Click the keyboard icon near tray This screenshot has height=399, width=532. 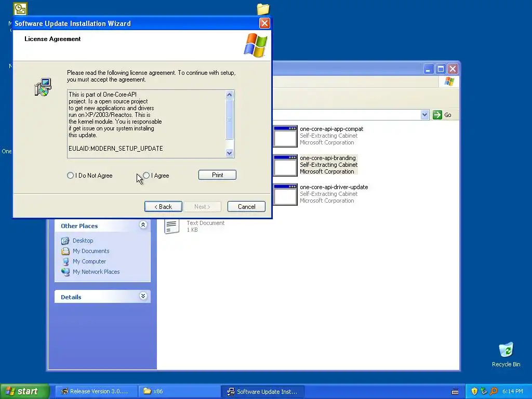pyautogui.click(x=455, y=392)
